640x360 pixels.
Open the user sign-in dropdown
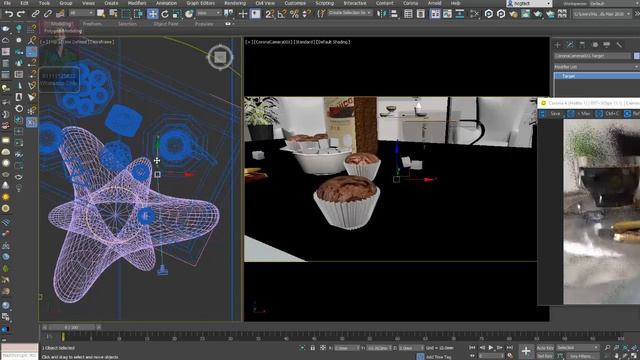point(529,3)
